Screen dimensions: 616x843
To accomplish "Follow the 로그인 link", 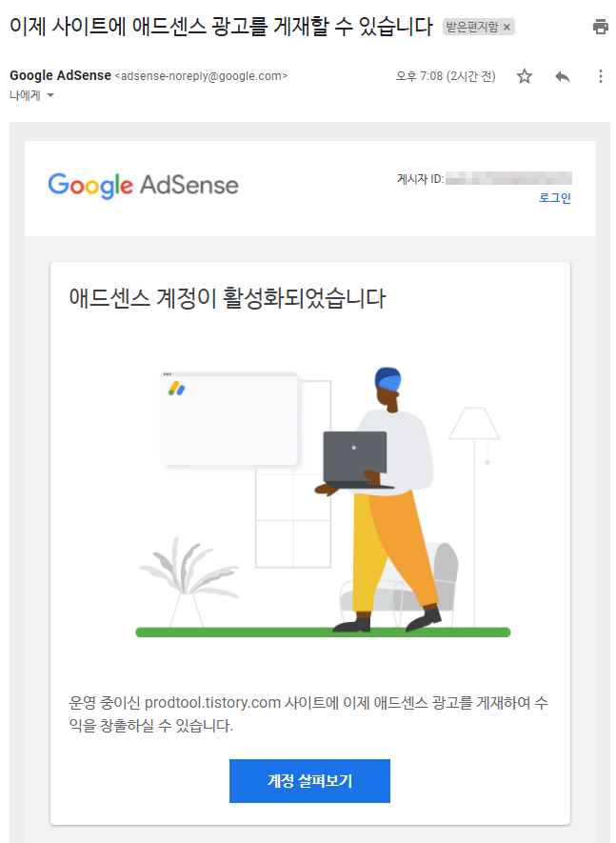I will [x=555, y=198].
